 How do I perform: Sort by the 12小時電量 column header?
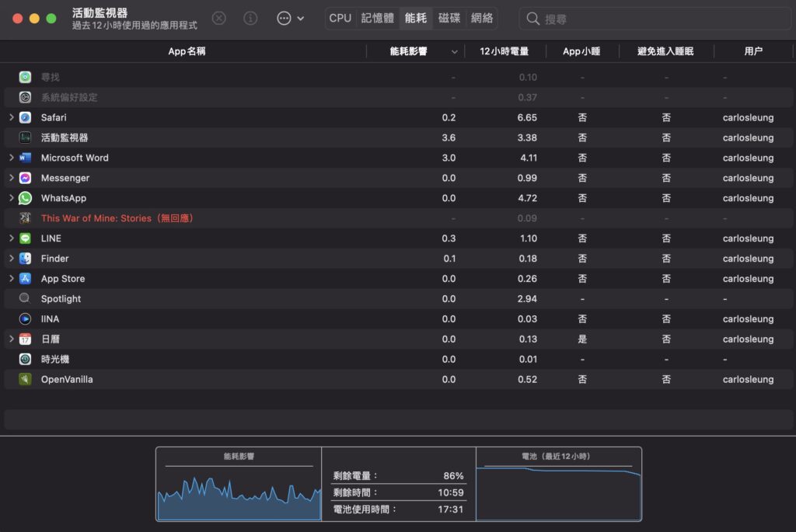[x=504, y=51]
